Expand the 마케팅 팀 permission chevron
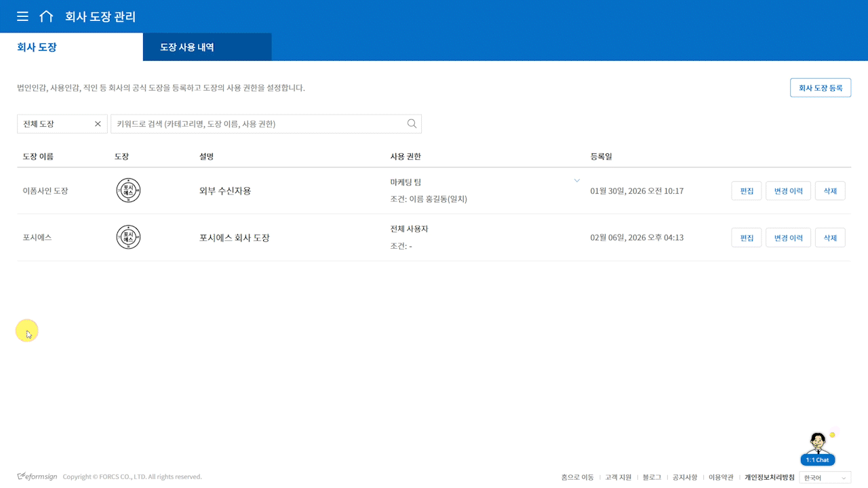 577,180
